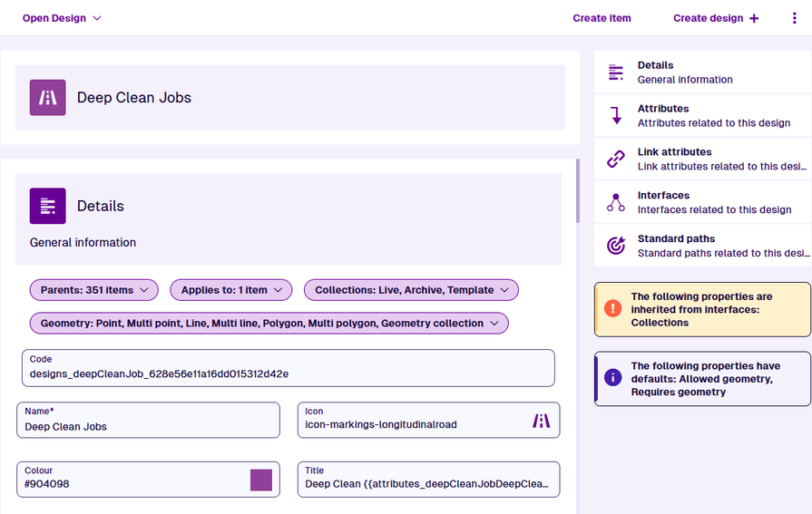The height and width of the screenshot is (514, 812).
Task: Click the Create item button
Action: click(602, 18)
